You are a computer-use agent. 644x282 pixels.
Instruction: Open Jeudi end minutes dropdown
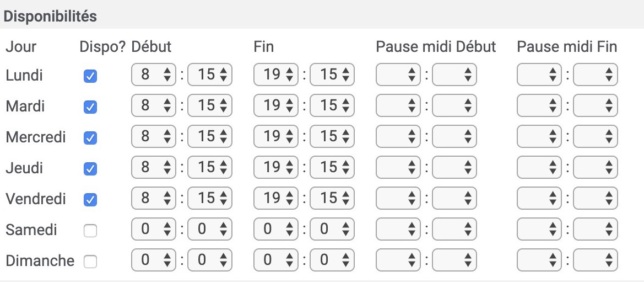click(332, 167)
